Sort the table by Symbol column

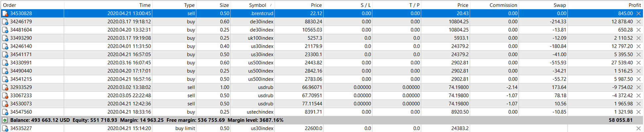click(257, 5)
